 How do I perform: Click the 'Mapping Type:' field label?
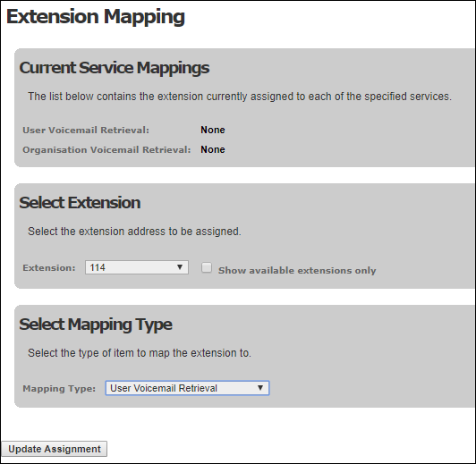point(59,389)
